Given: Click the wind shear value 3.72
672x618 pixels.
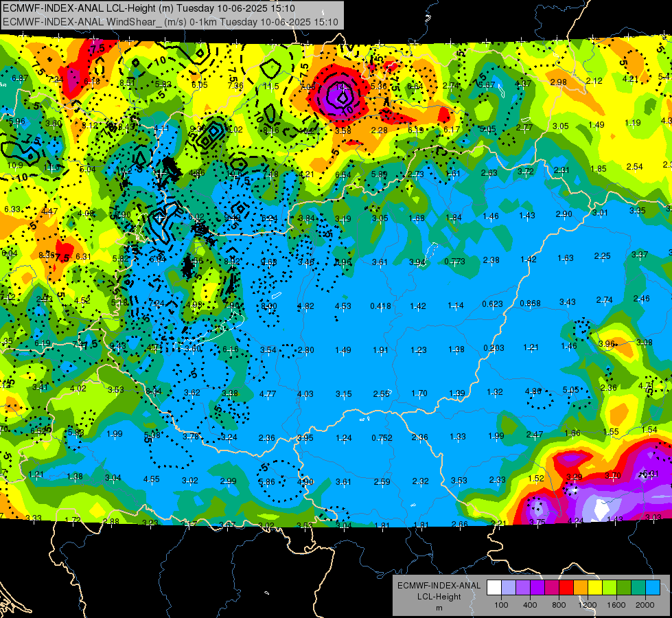Looking at the screenshot, I should 525,171.
